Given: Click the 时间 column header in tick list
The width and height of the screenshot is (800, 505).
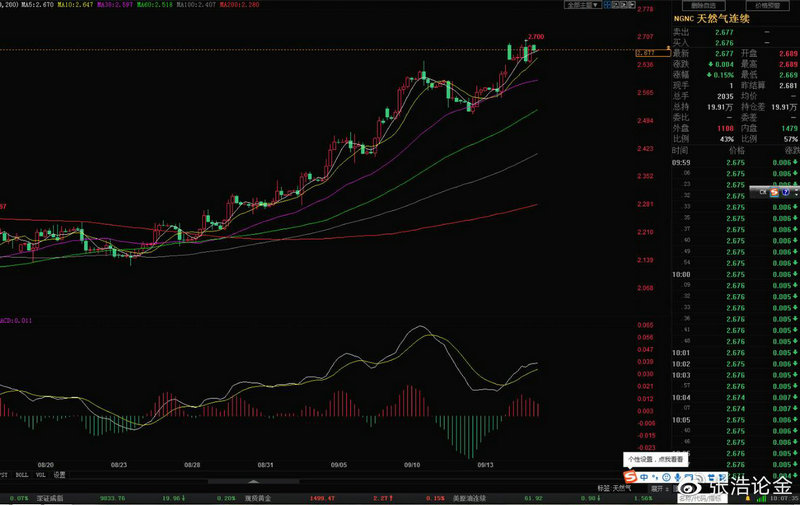Looking at the screenshot, I should tap(680, 149).
